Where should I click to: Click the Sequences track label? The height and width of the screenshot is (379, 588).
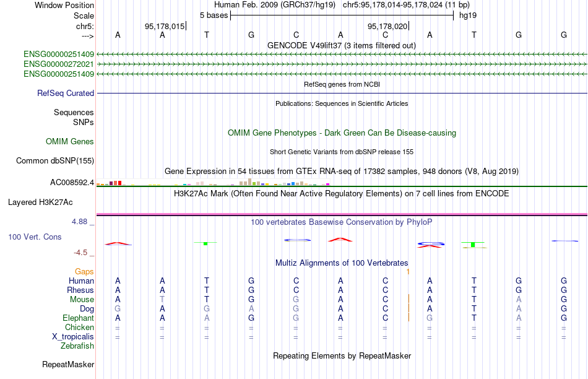click(x=74, y=112)
